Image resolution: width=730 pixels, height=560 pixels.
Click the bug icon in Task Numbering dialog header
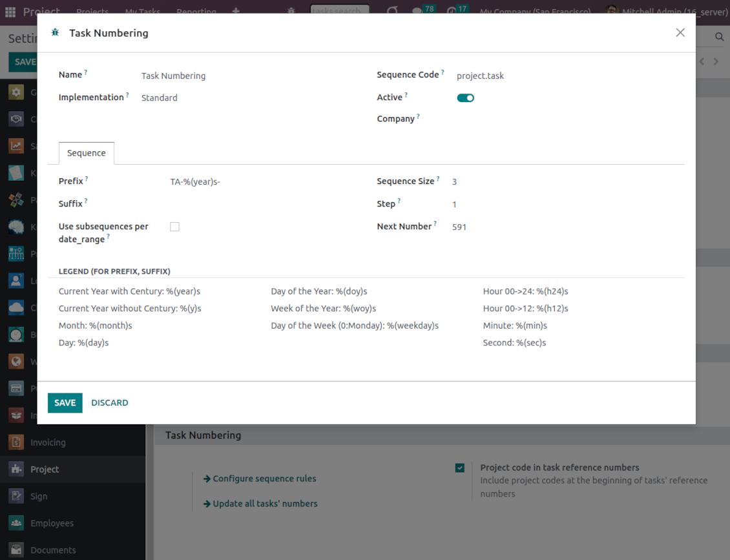[55, 32]
